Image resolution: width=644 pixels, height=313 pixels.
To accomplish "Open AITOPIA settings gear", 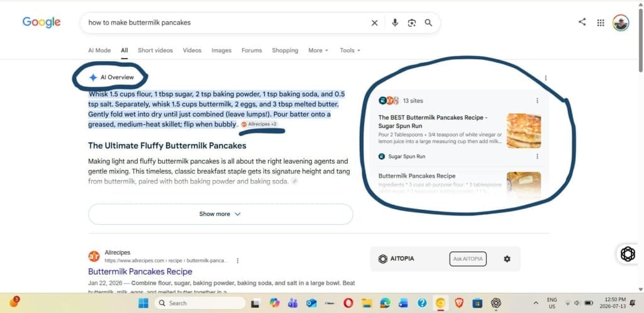I will pos(508,259).
